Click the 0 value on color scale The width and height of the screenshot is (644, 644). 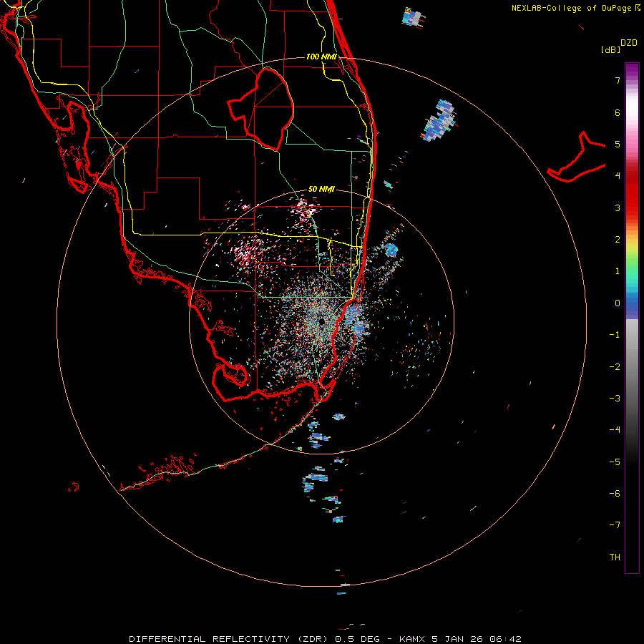click(x=618, y=303)
